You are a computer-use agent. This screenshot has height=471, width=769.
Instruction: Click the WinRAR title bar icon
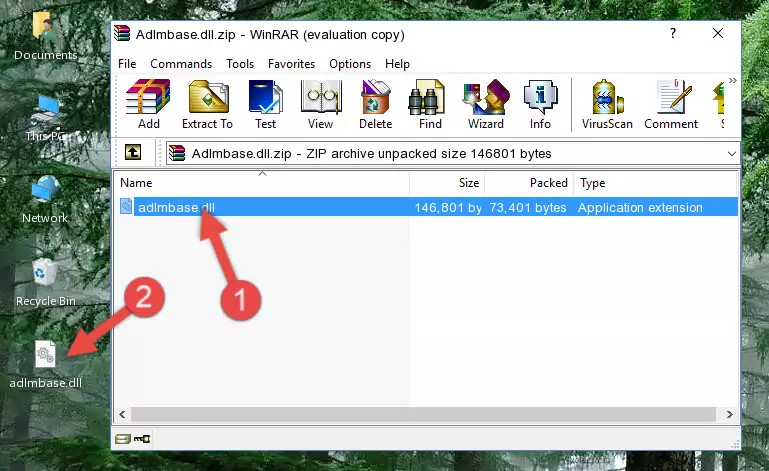pos(123,34)
